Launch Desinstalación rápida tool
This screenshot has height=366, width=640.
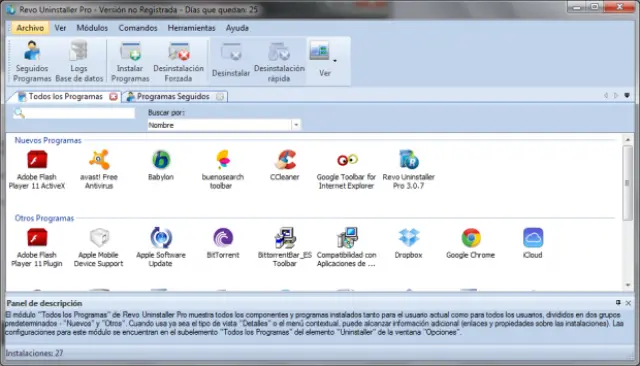point(279,61)
